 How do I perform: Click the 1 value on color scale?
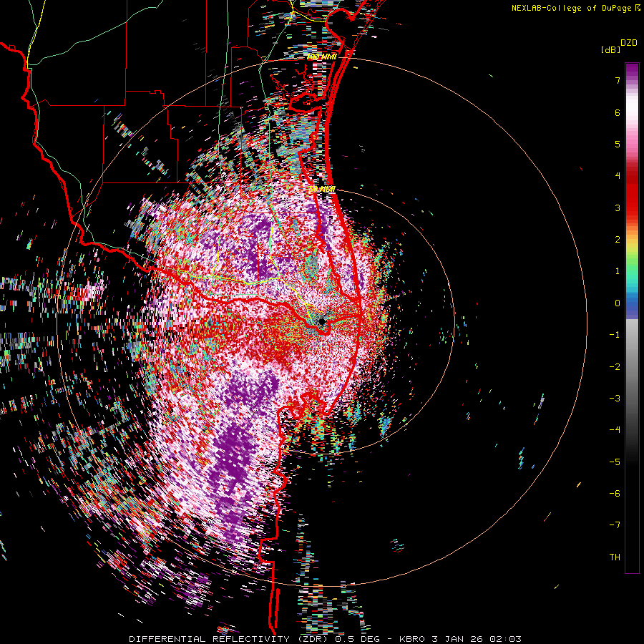[618, 271]
